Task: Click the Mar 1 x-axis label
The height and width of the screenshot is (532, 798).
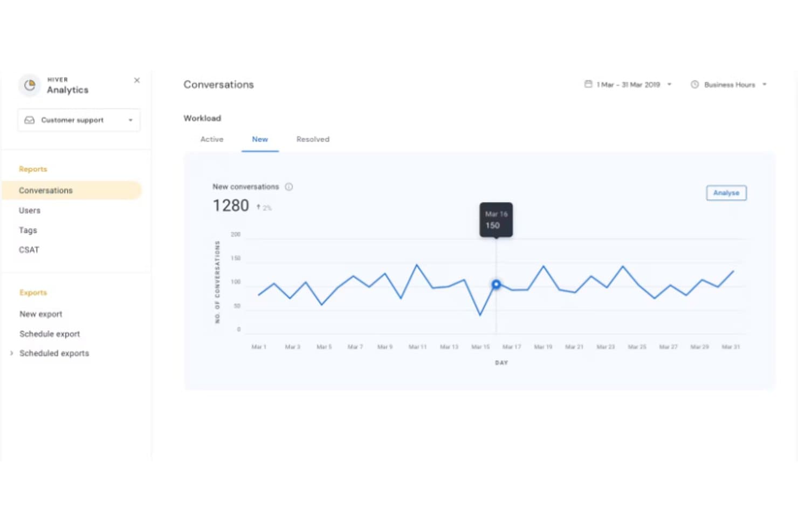Action: click(x=259, y=347)
